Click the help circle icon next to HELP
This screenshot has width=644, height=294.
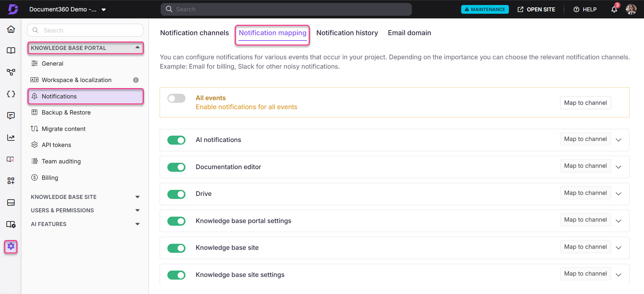[x=577, y=9]
